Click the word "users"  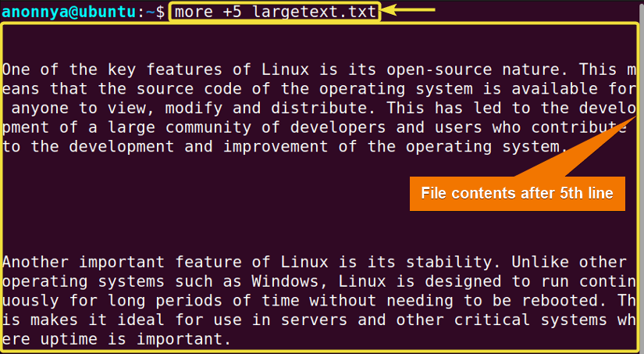[x=458, y=127]
